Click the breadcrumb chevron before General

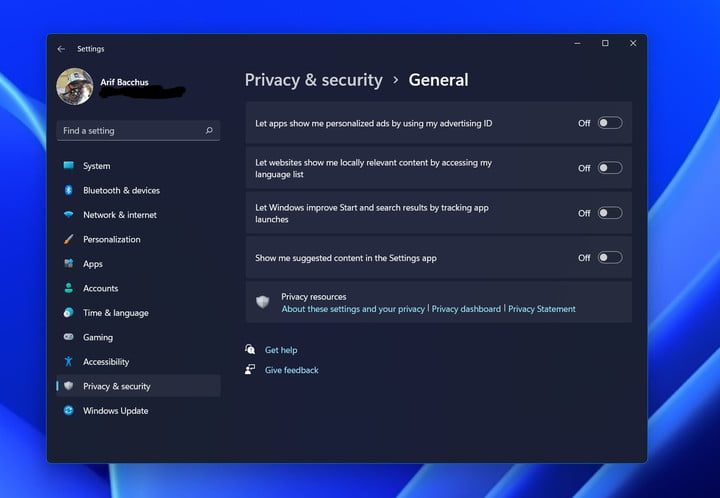click(x=396, y=80)
